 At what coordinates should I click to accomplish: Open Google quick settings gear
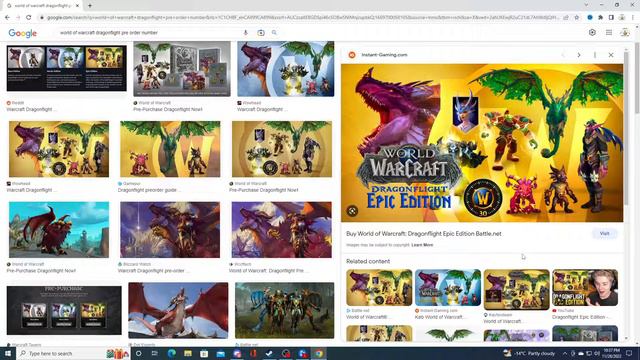(x=592, y=33)
